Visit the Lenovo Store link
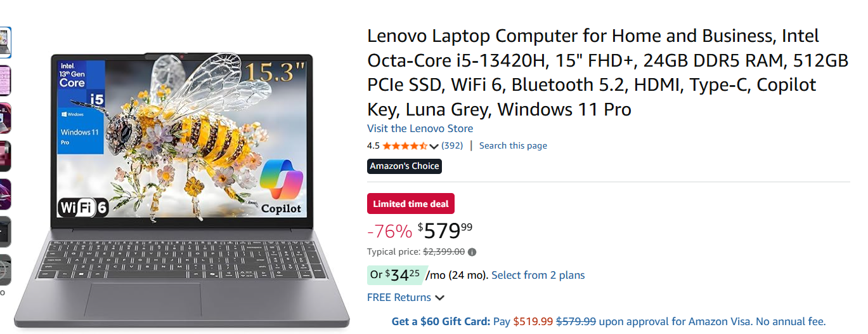Image resolution: width=868 pixels, height=334 pixels. (x=420, y=128)
